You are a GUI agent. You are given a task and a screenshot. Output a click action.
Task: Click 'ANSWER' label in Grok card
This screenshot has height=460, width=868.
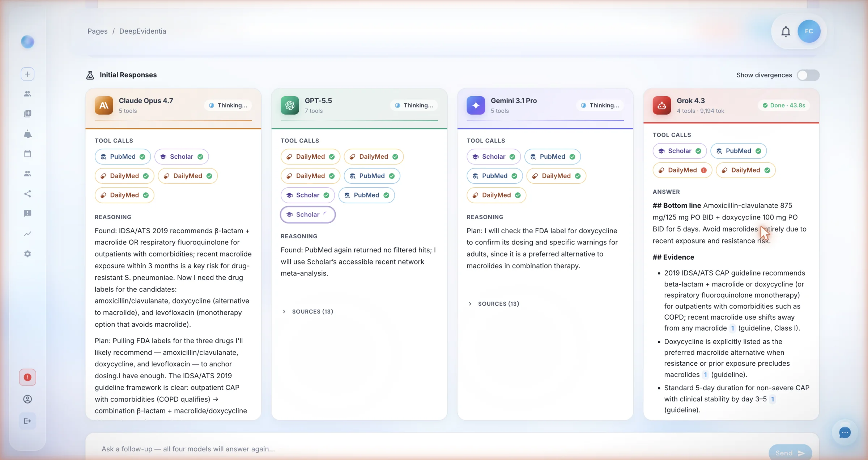(x=666, y=192)
